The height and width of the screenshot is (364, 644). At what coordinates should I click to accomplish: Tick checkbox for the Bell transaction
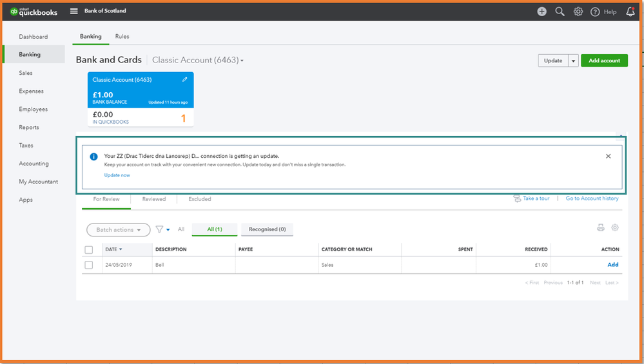(x=89, y=265)
